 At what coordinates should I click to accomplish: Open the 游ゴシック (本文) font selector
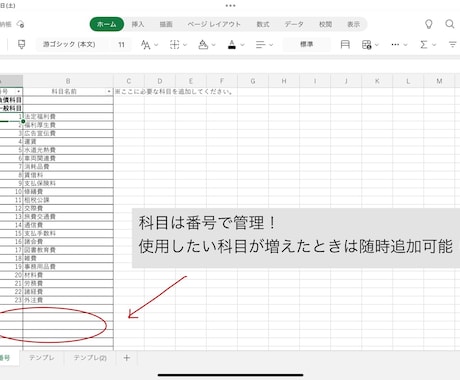point(69,44)
